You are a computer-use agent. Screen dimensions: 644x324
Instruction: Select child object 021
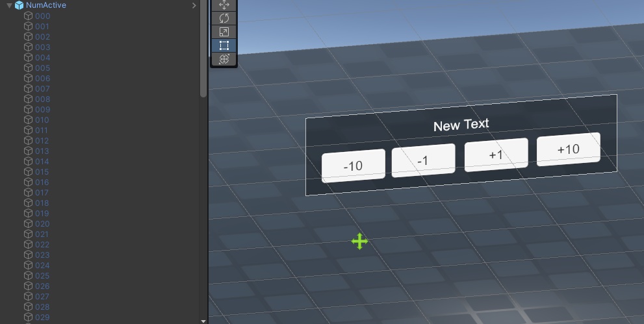(x=42, y=234)
